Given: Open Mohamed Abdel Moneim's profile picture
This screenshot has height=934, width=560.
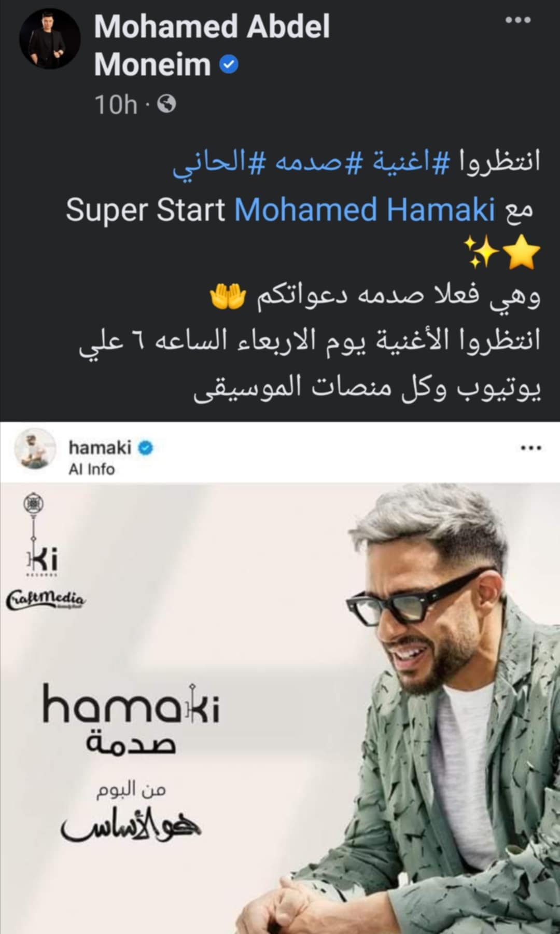Looking at the screenshot, I should (x=50, y=38).
